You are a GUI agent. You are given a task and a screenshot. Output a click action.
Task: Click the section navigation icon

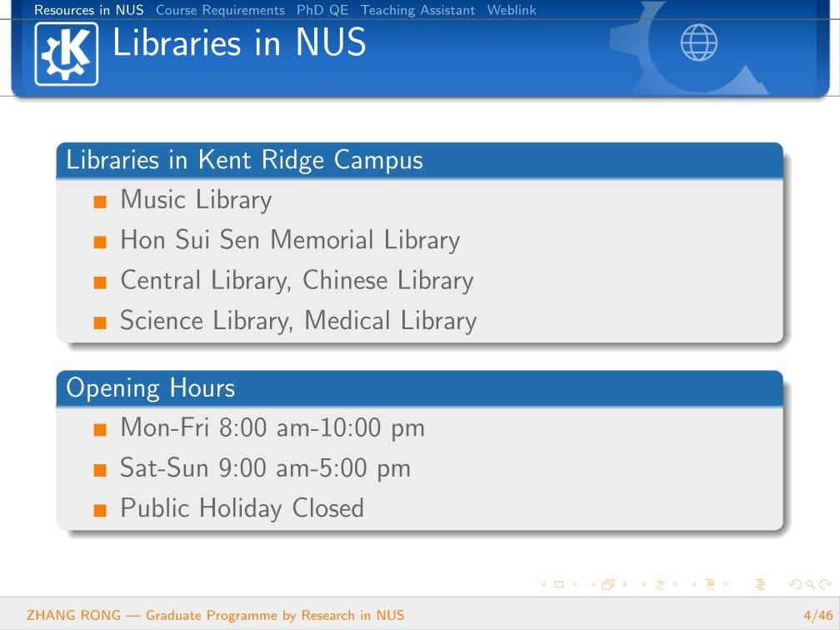[710, 584]
